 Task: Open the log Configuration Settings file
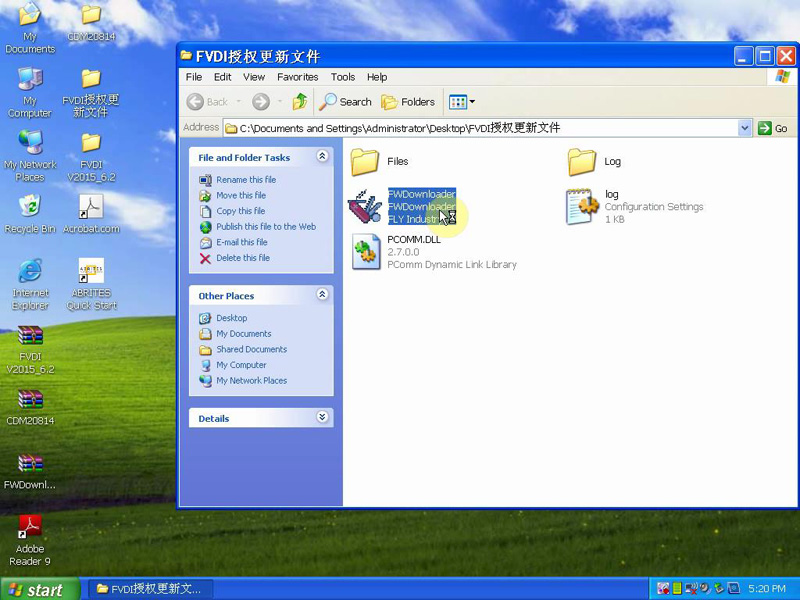coord(582,207)
